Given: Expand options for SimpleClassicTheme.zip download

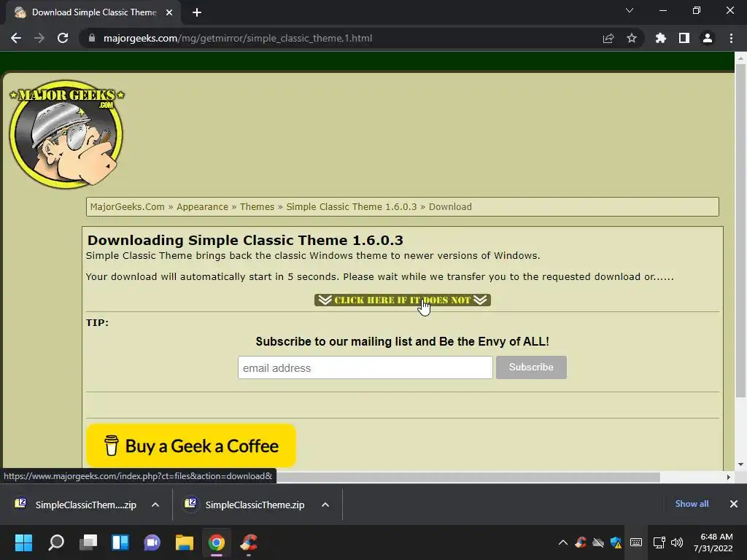Looking at the screenshot, I should point(325,505).
